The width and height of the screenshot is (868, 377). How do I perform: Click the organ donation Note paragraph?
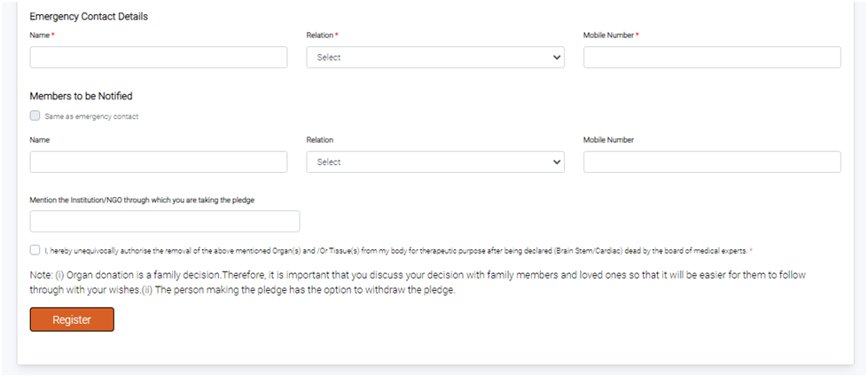(x=417, y=283)
